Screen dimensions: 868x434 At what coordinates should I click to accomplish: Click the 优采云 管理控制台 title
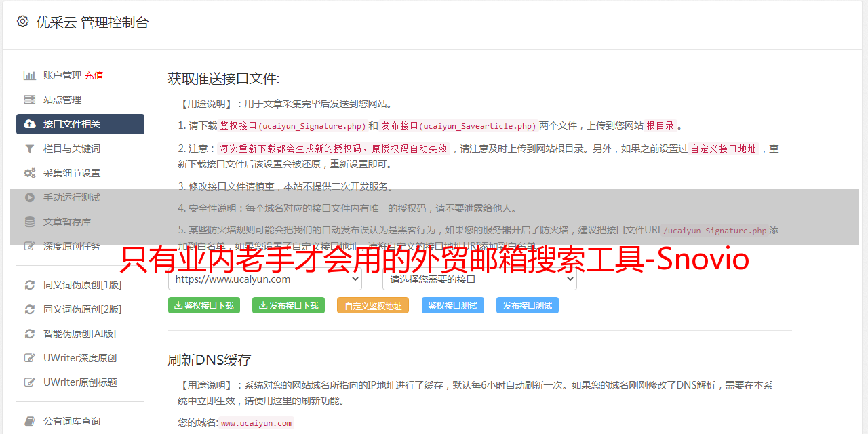pos(92,22)
